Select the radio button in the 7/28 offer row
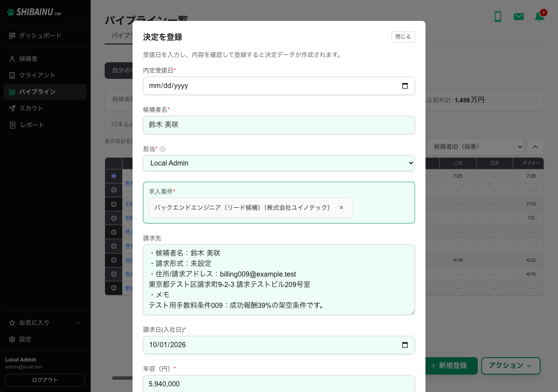Screen dimensions: 558x392 [x=114, y=176]
